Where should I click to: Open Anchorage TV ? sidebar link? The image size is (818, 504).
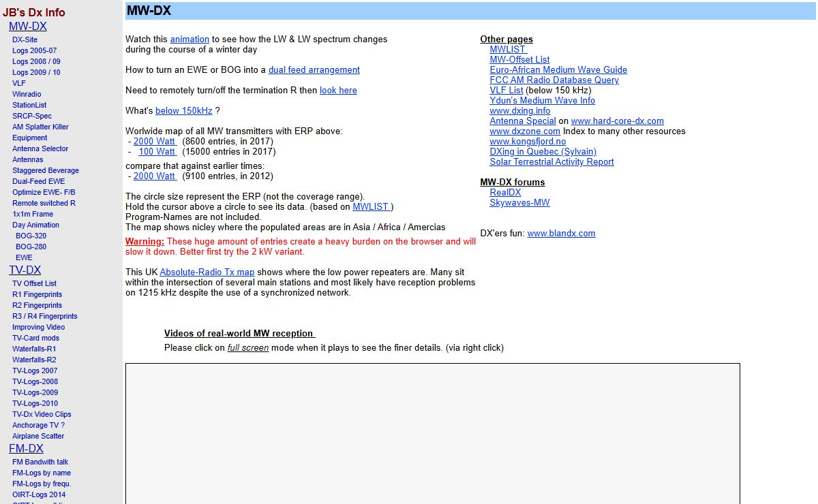coord(38,425)
